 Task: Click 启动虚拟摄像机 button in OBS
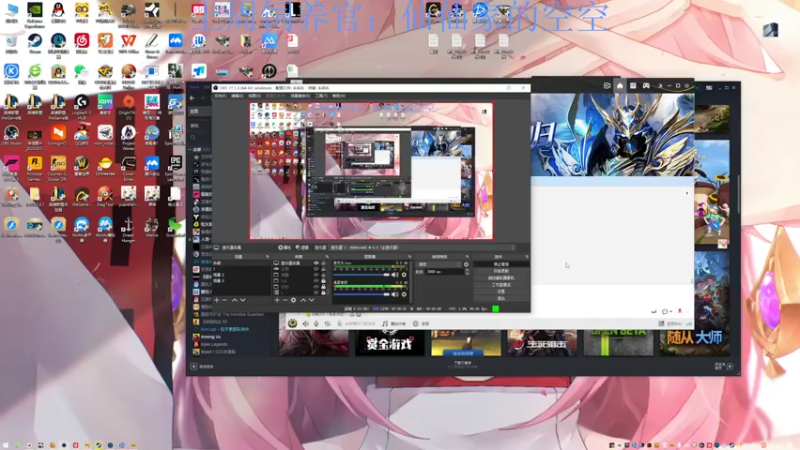501,278
